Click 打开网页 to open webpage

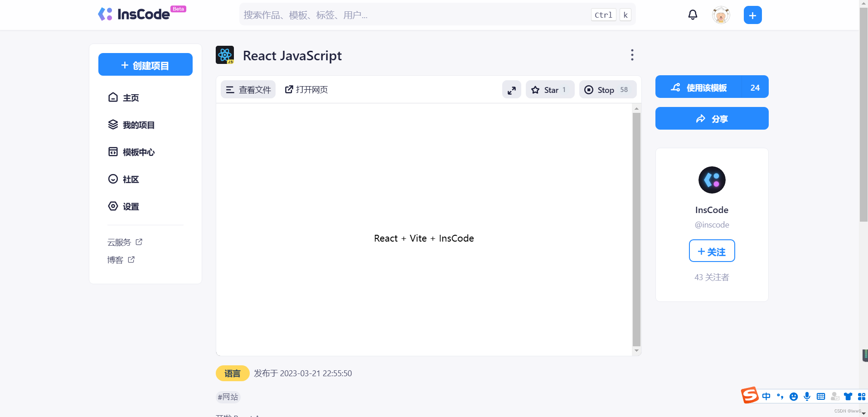click(306, 90)
